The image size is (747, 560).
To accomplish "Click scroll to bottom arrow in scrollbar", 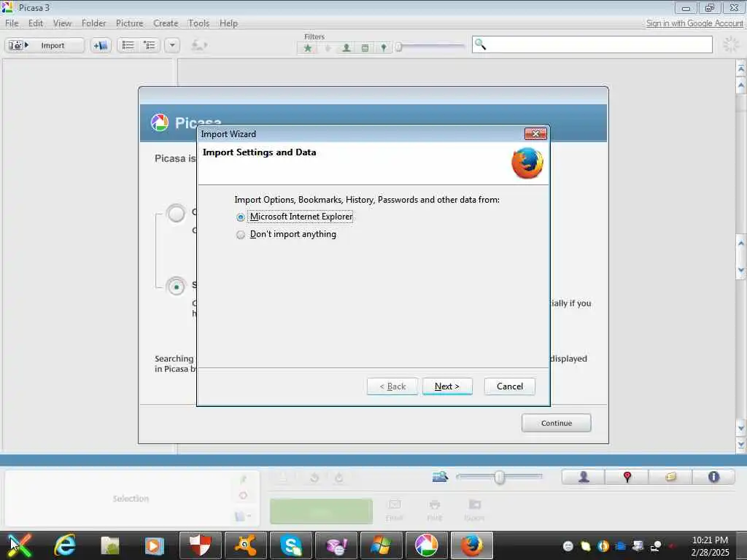I will (x=741, y=445).
